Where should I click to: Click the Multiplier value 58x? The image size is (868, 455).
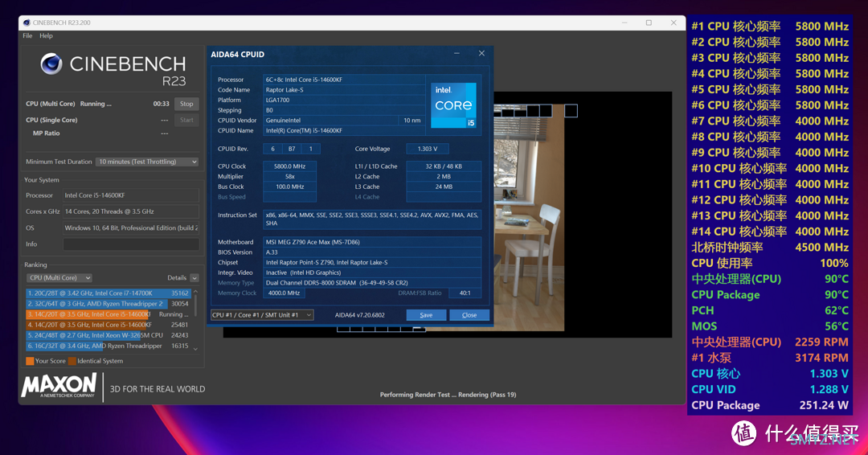289,177
